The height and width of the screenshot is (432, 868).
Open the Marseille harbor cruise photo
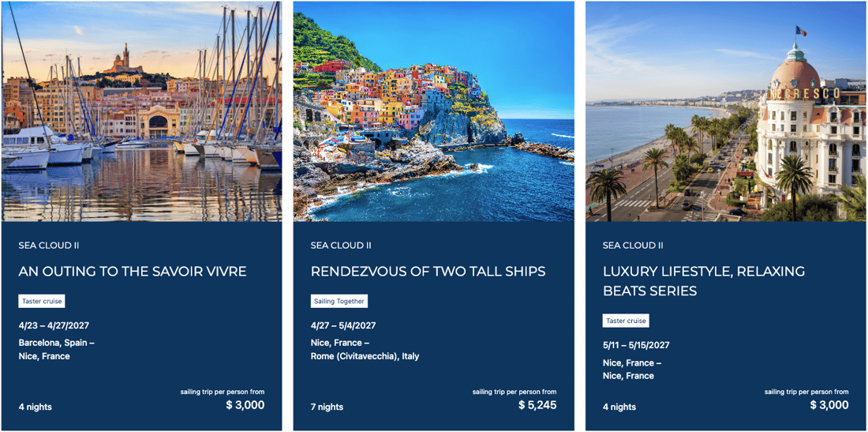pos(141,111)
